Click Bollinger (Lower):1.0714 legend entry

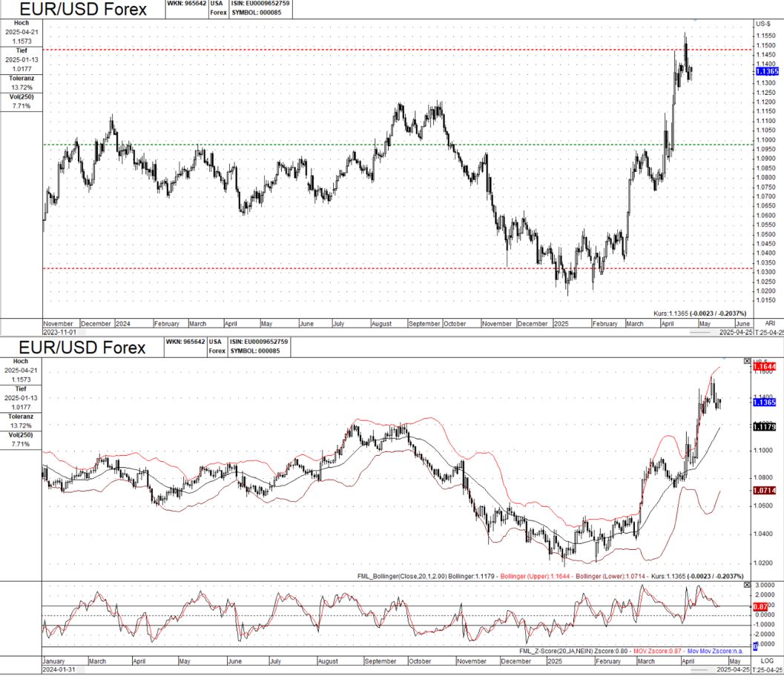pyautogui.click(x=610, y=576)
